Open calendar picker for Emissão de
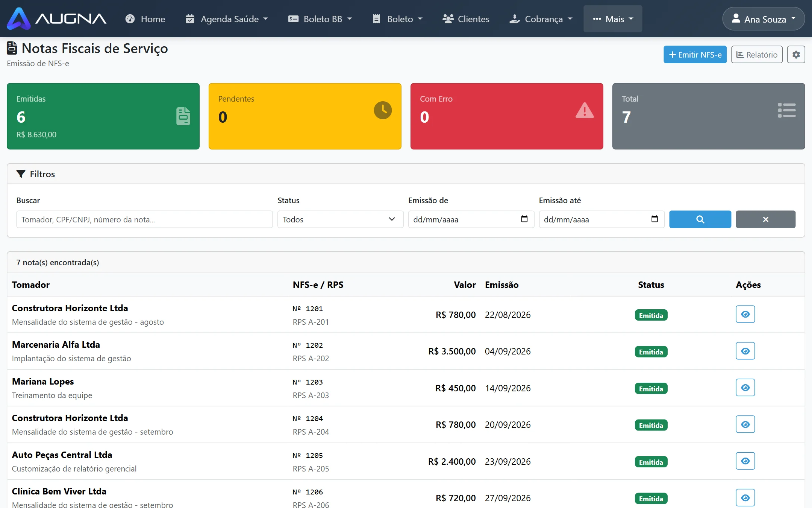Screen dimensions: 812x508 coord(524,219)
